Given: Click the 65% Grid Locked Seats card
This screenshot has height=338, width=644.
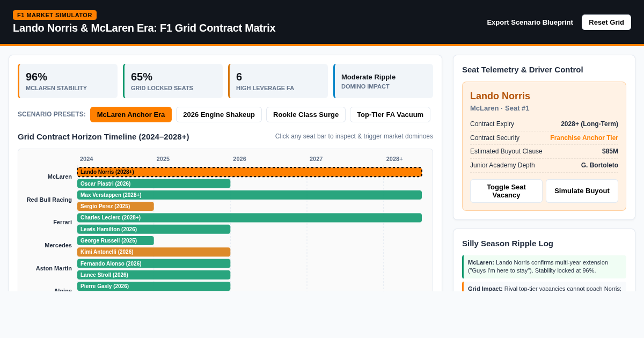Looking at the screenshot, I should [173, 81].
